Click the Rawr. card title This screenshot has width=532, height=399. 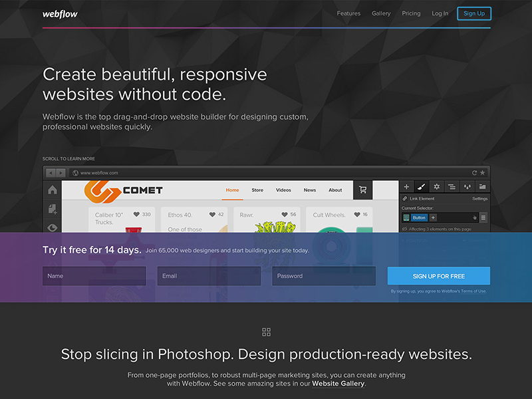click(x=247, y=215)
